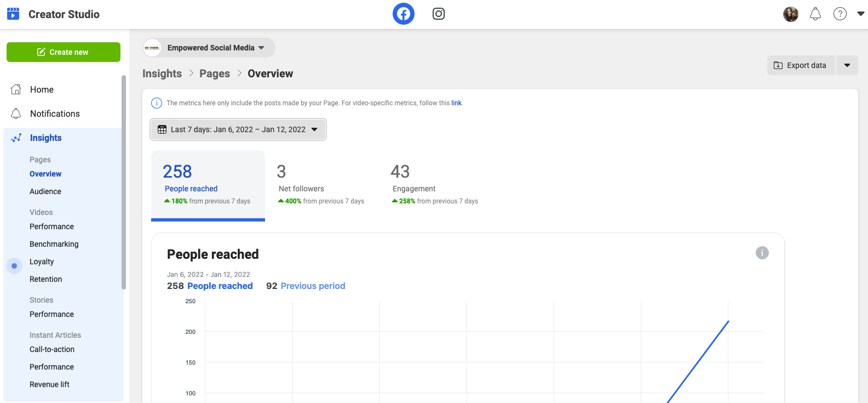Click Insights in the breadcrumb

[x=162, y=73]
